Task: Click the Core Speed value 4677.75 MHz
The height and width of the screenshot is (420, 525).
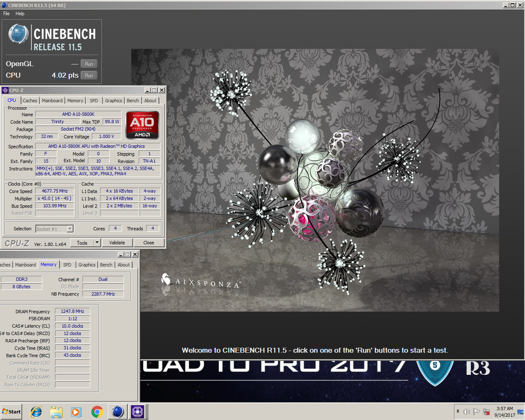Action: coord(55,191)
